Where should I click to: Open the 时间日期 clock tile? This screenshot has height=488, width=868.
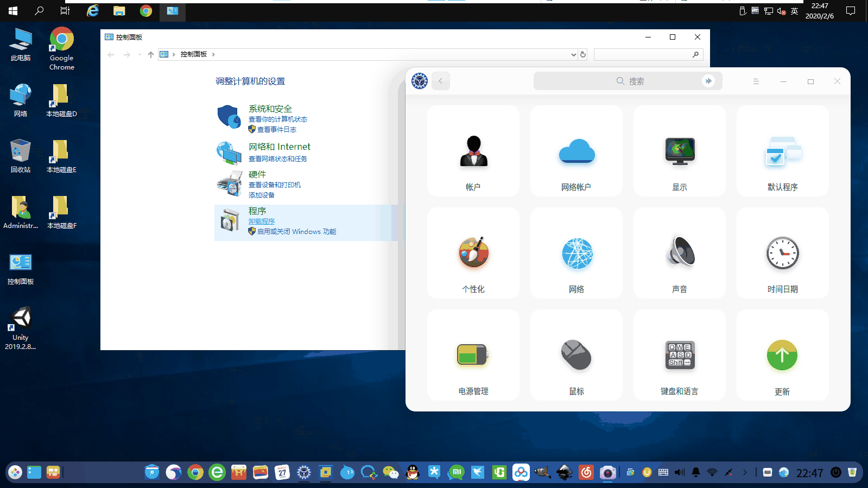[782, 253]
